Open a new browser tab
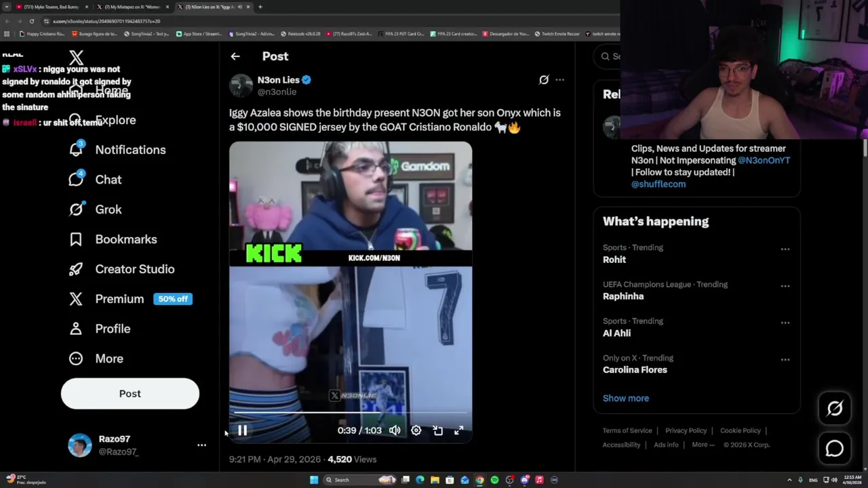This screenshot has width=868, height=488. 260,7
